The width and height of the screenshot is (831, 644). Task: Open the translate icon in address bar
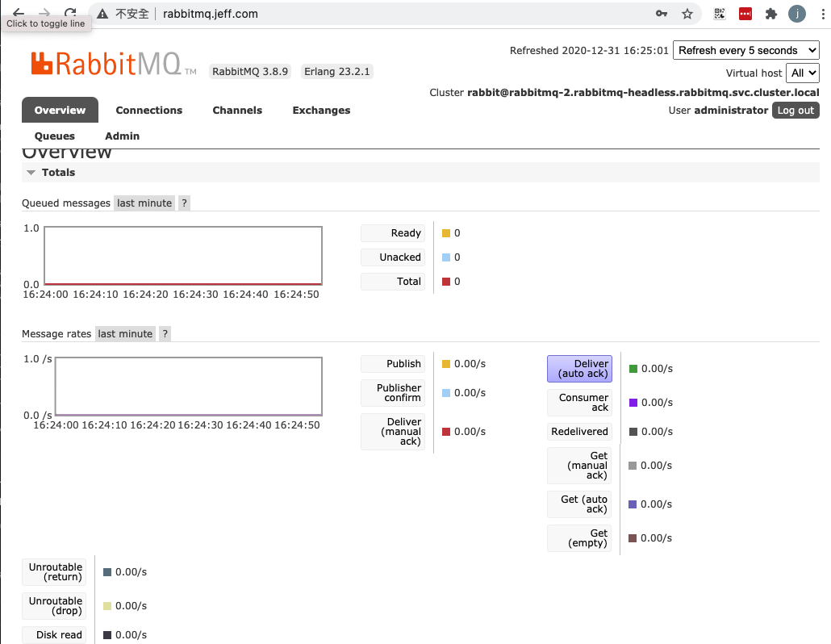pyautogui.click(x=718, y=13)
